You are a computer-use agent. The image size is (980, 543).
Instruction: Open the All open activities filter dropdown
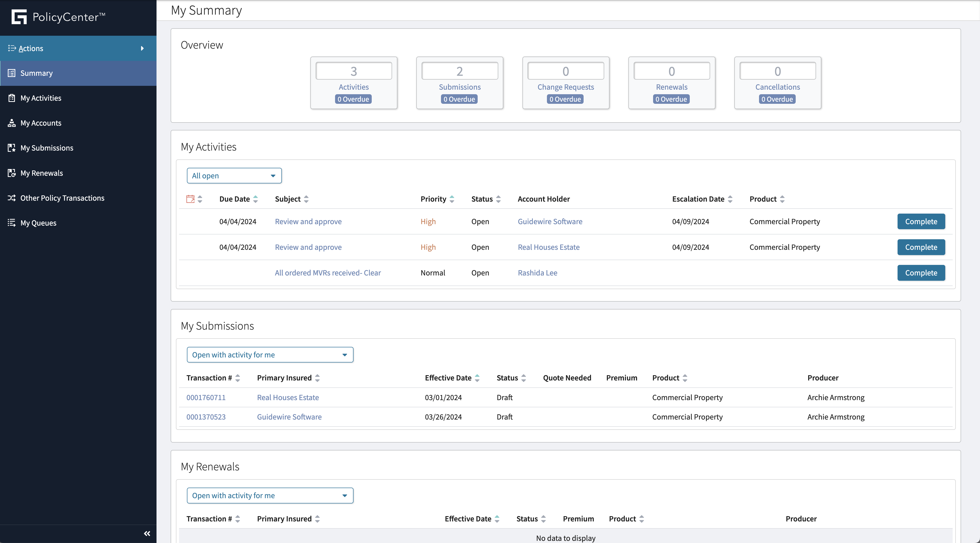pos(234,176)
